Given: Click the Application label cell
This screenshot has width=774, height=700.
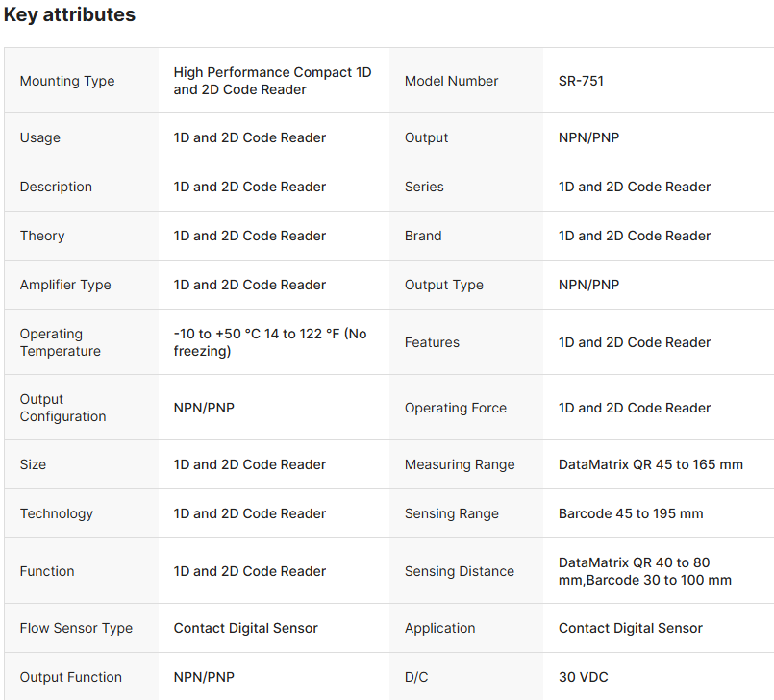Looking at the screenshot, I should [x=439, y=628].
